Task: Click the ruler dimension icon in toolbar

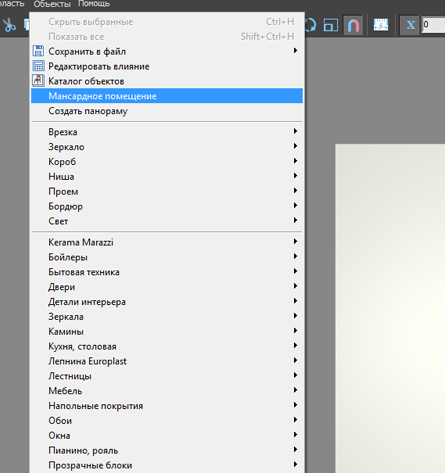Action: 381,25
